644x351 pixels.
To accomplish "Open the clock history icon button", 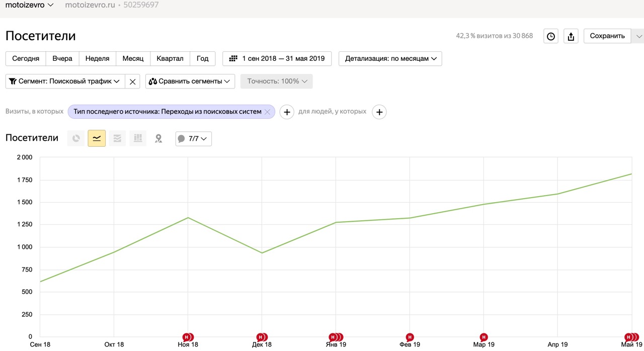I will (551, 36).
